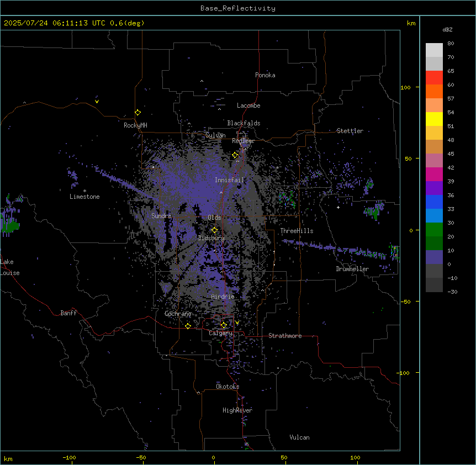Click the km unit label at bottom-left
Screen dimensions: 476x465
[8, 458]
